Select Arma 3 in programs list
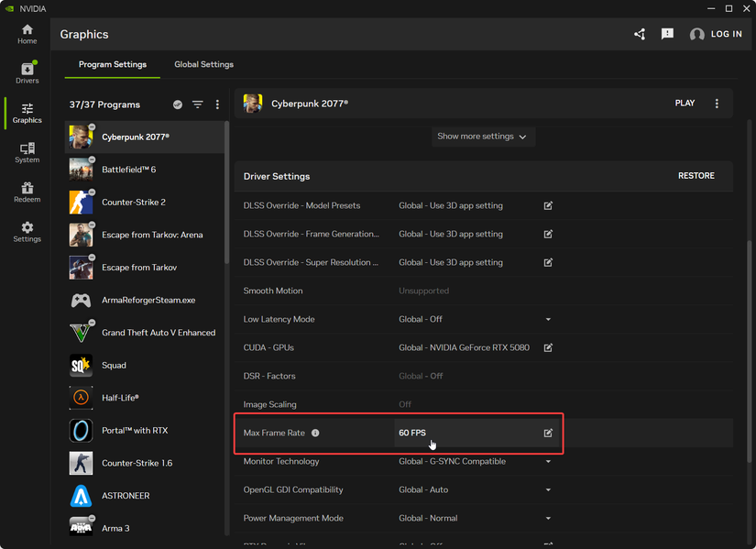756x549 pixels. click(144, 528)
